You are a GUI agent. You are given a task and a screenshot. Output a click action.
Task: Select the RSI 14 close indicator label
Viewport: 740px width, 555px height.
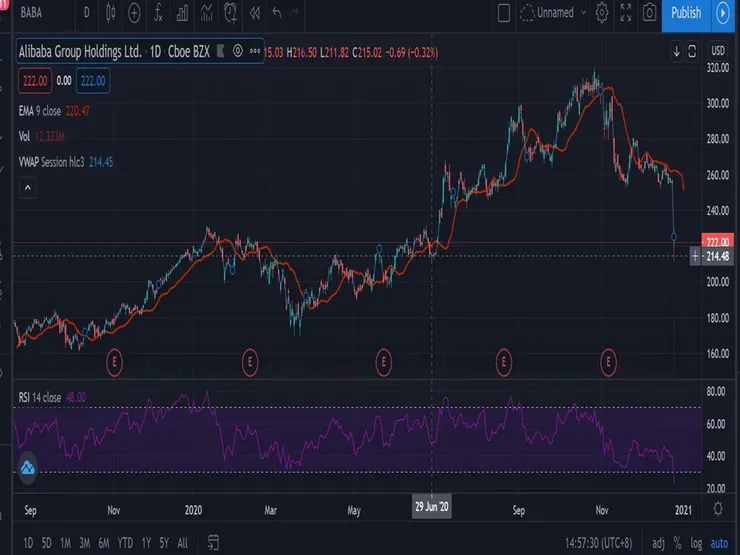[x=40, y=397]
